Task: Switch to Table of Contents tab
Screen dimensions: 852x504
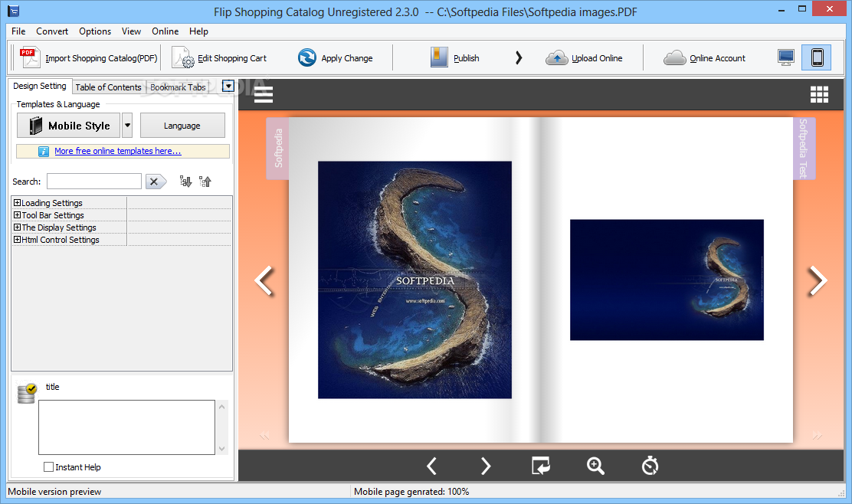Action: (x=108, y=87)
